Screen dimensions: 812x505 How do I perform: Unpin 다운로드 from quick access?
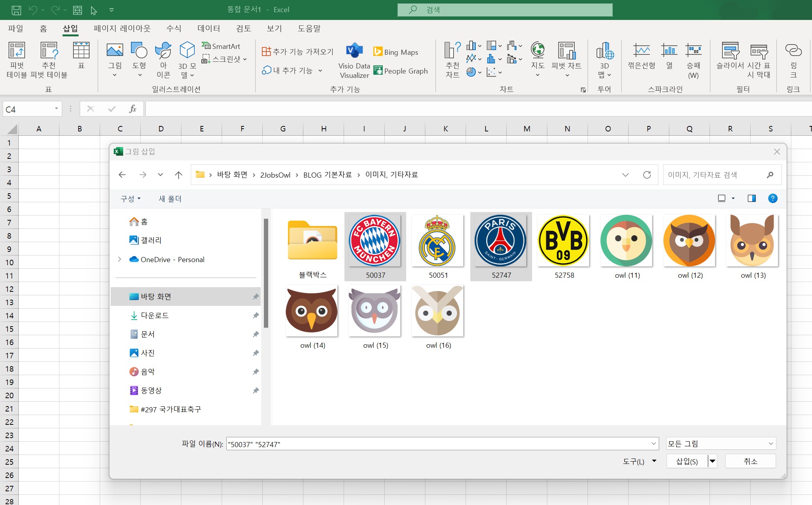[x=256, y=315]
